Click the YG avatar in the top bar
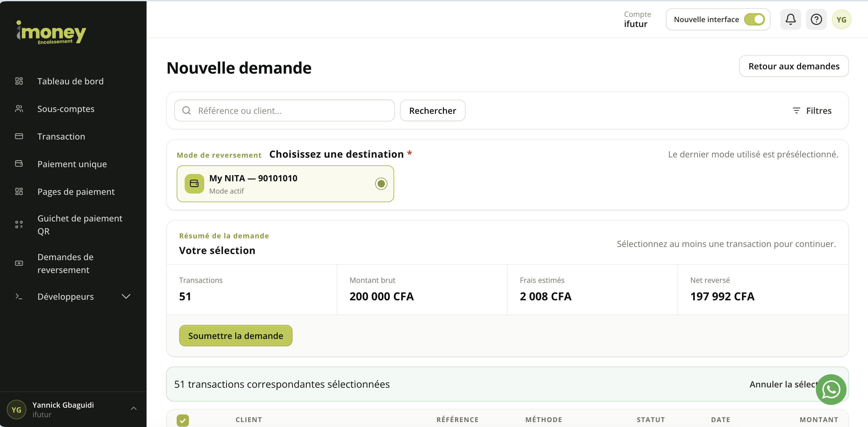Screen dimensions: 868x427 click(x=841, y=20)
